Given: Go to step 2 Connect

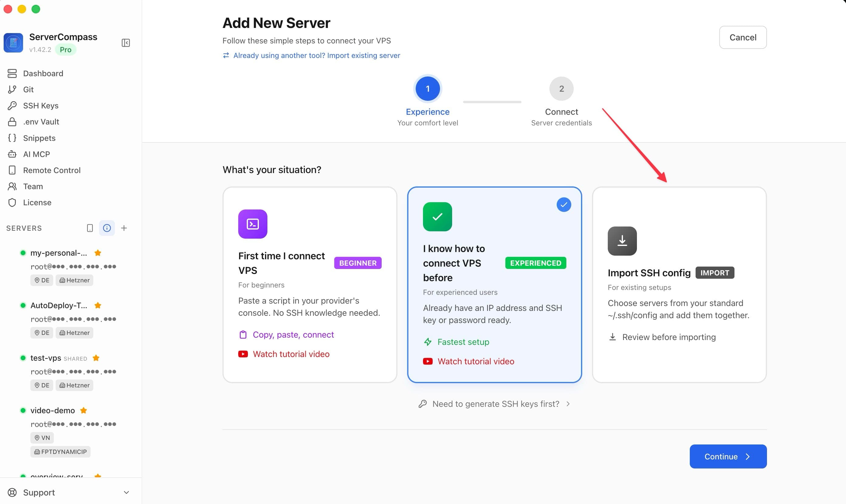Looking at the screenshot, I should (561, 89).
